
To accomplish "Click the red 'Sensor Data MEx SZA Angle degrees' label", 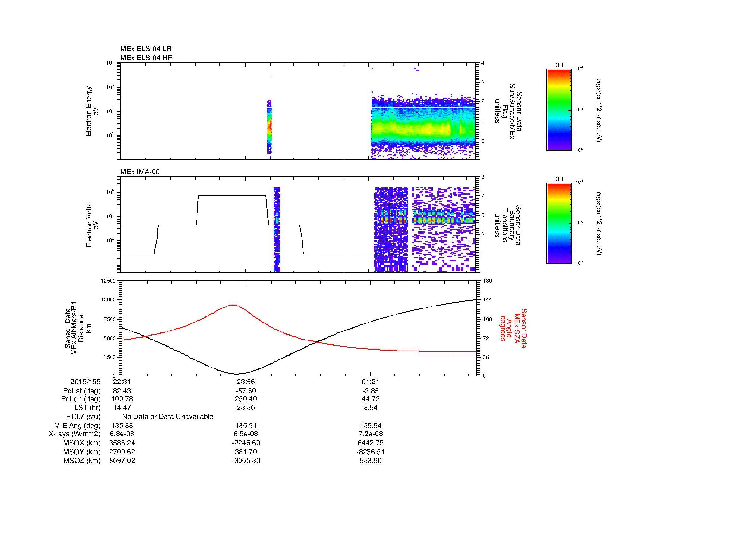I will point(513,328).
